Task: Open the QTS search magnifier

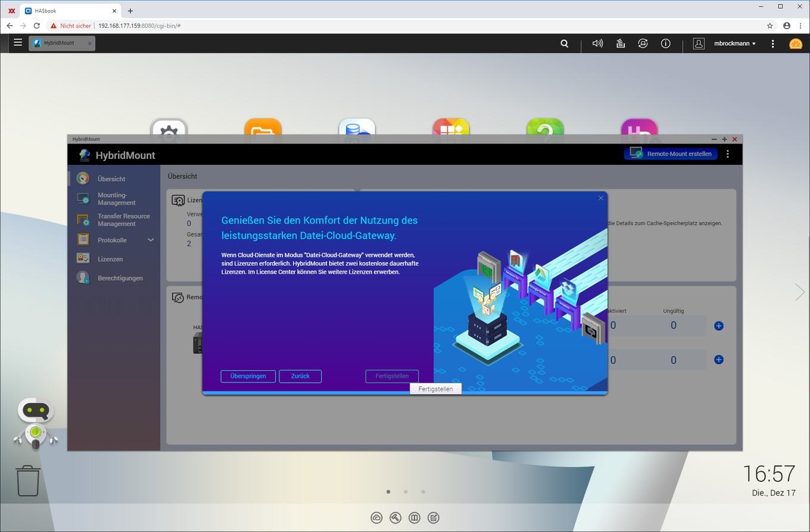Action: click(x=564, y=43)
